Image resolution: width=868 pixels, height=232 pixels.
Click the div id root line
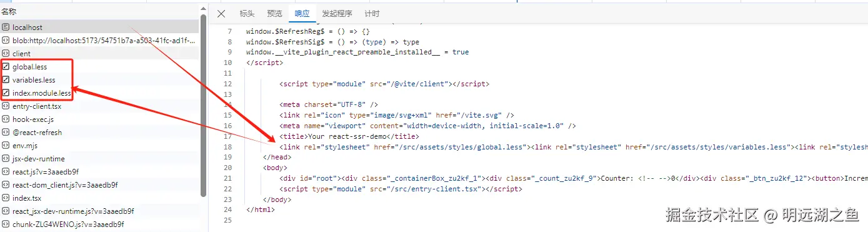click(x=573, y=178)
